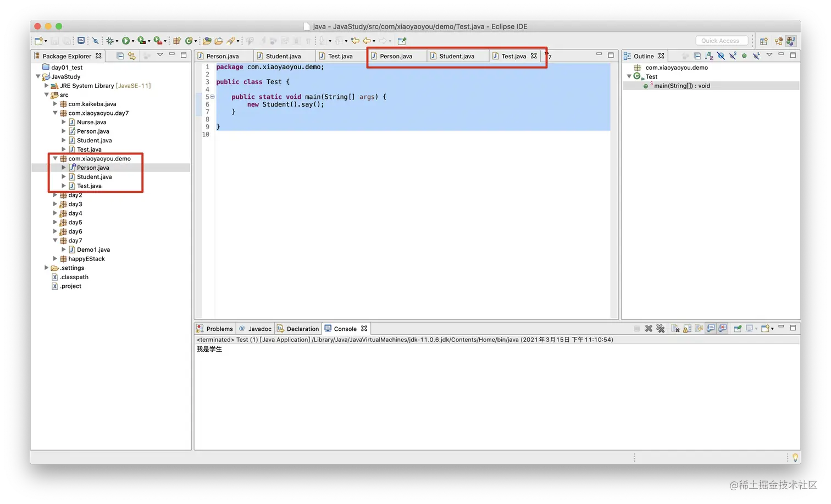Collapse the src folder node
This screenshot has width=831, height=504.
[x=47, y=95]
